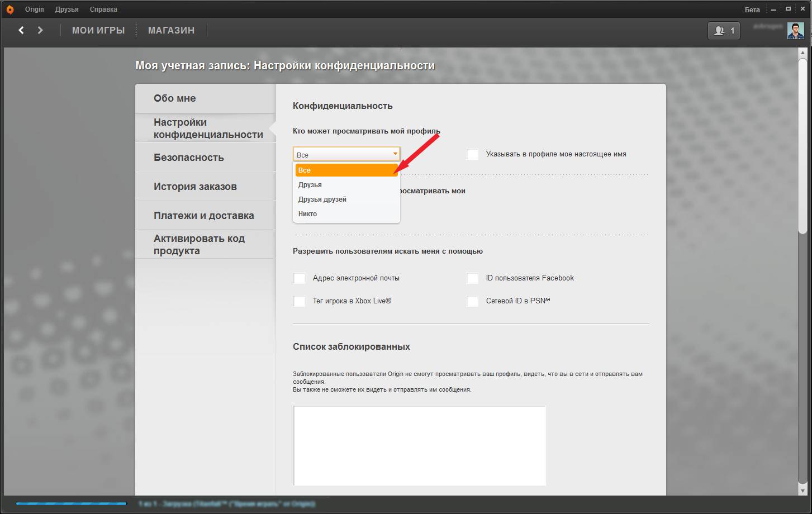Check the Facebook user ID option
The width and height of the screenshot is (812, 514).
(473, 278)
